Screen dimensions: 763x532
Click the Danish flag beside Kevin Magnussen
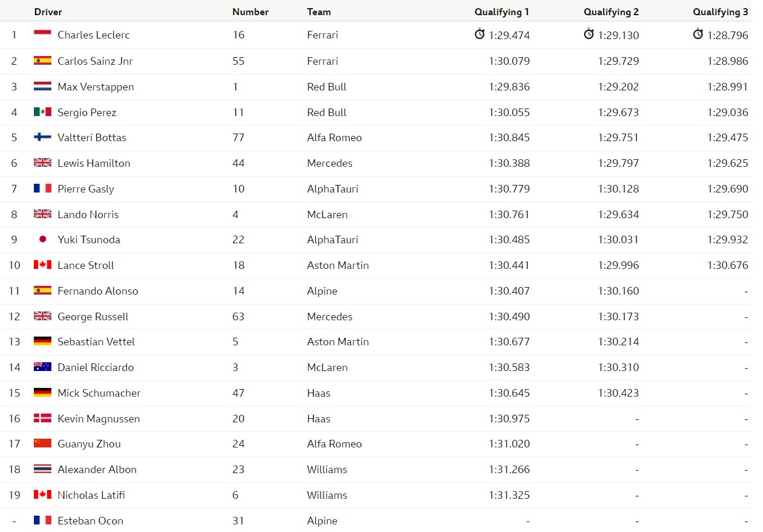click(43, 418)
